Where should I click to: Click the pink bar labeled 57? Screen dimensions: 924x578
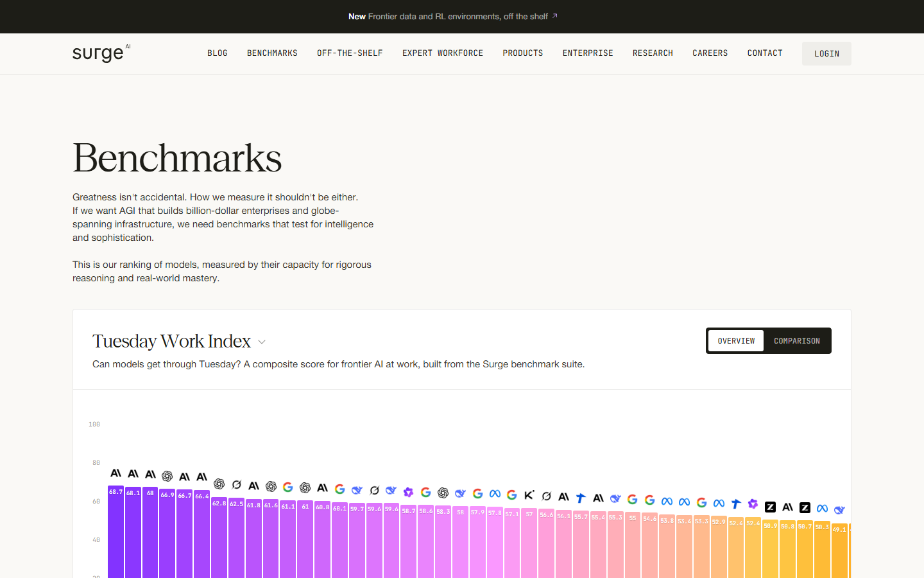point(529,543)
